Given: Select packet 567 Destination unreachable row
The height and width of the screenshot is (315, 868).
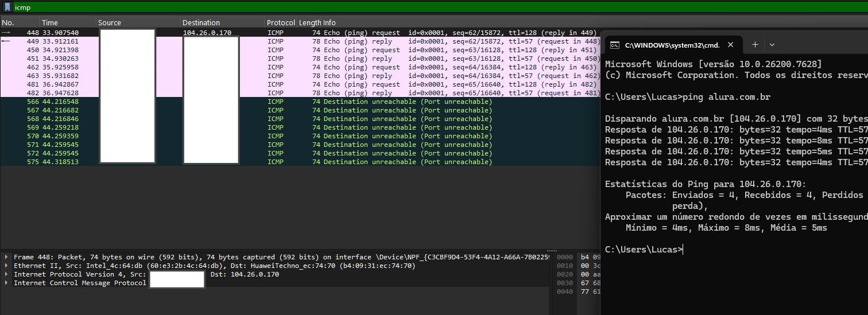Looking at the screenshot, I should pos(300,110).
